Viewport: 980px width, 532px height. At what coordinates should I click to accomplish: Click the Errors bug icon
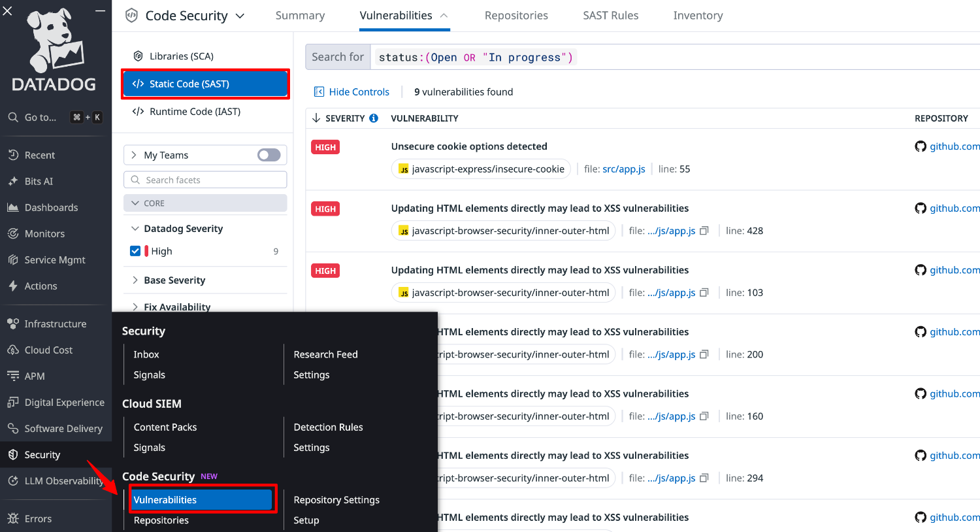13,518
